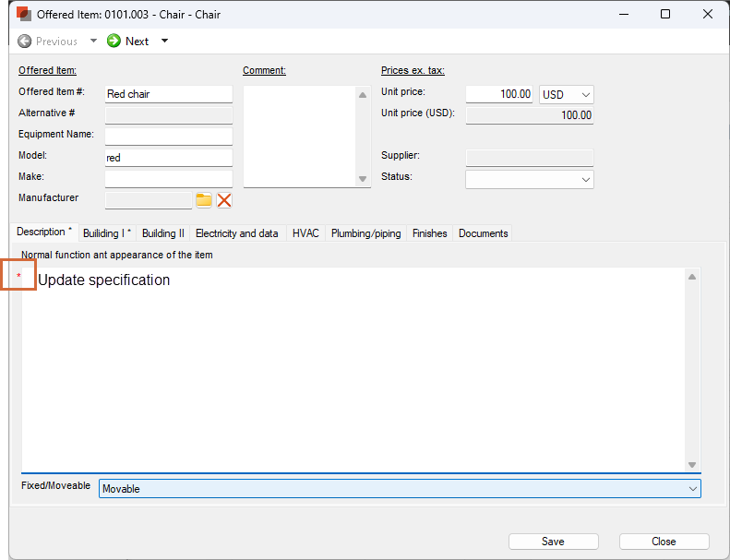This screenshot has width=730, height=560.
Task: Open the USD currency dropdown
Action: point(566,94)
